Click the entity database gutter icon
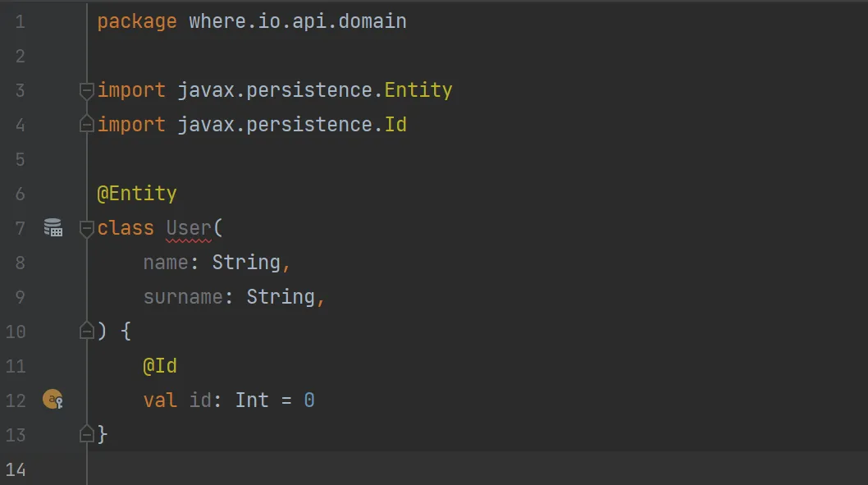The image size is (868, 485). (53, 228)
